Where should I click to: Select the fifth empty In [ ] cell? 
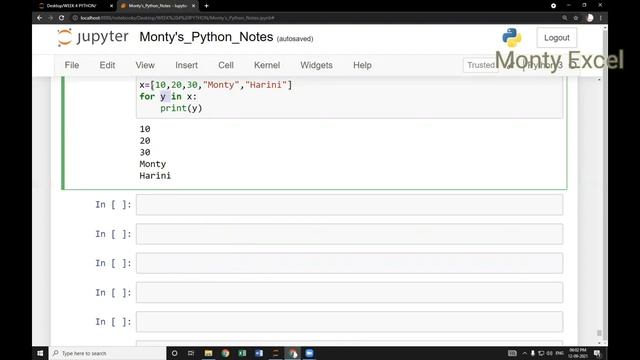(349, 322)
